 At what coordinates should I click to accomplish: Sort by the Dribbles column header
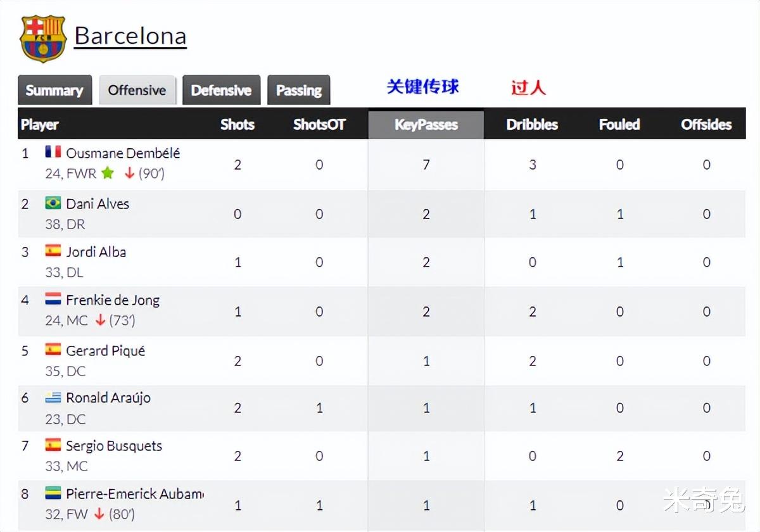pos(532,125)
